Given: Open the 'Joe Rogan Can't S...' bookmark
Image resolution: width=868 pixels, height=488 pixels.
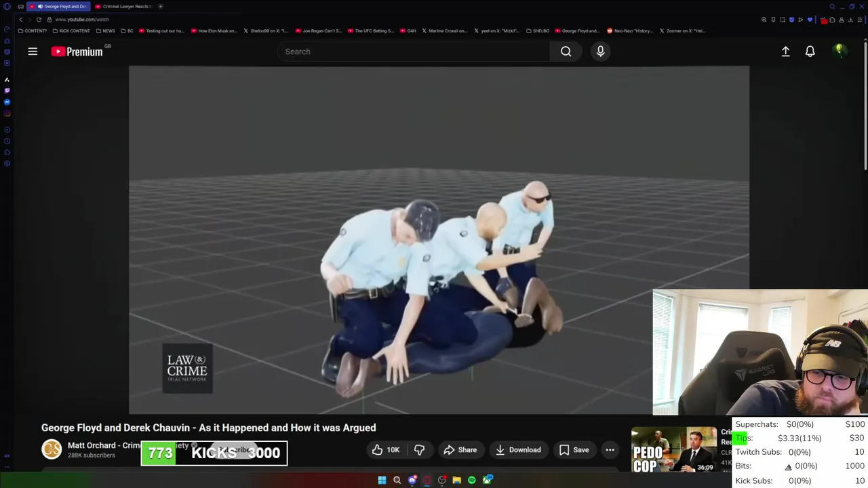Looking at the screenshot, I should click(x=318, y=30).
